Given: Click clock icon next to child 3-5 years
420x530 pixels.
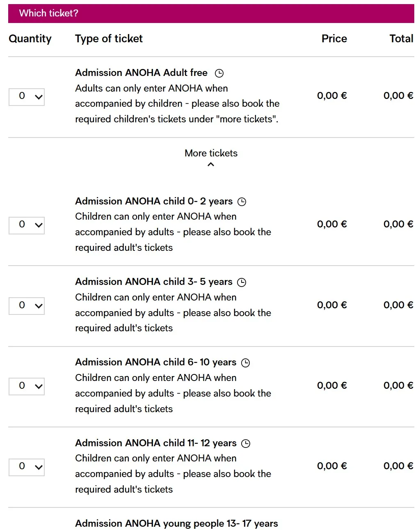Looking at the screenshot, I should (x=242, y=282).
